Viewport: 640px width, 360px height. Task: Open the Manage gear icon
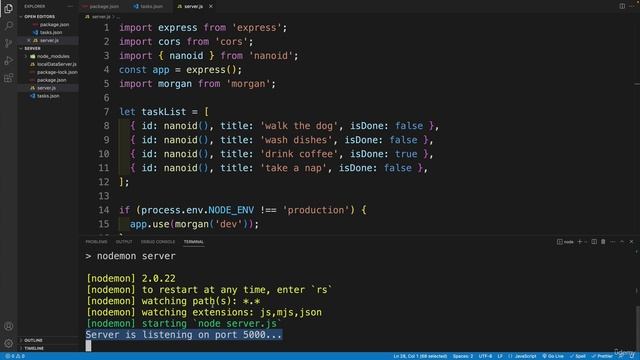coord(8,343)
